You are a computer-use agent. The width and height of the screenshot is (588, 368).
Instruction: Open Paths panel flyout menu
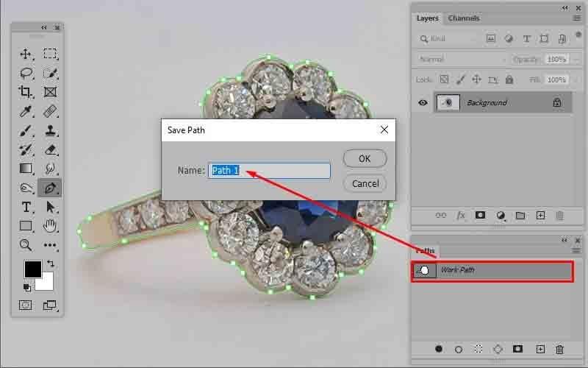(576, 250)
